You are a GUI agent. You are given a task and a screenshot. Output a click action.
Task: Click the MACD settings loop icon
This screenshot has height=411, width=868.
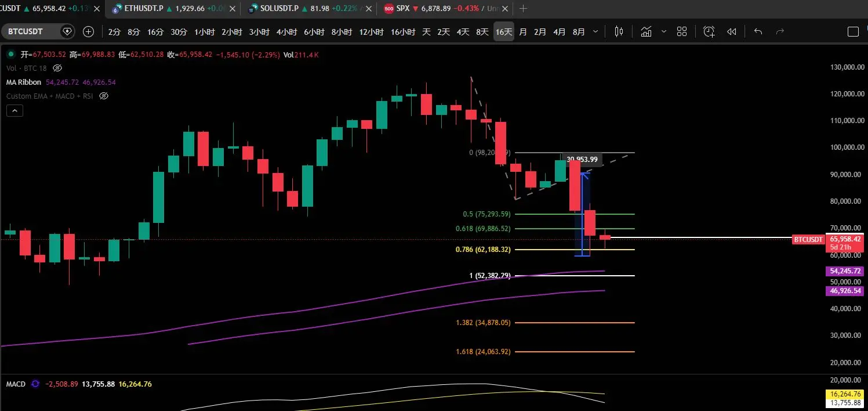[x=35, y=384]
